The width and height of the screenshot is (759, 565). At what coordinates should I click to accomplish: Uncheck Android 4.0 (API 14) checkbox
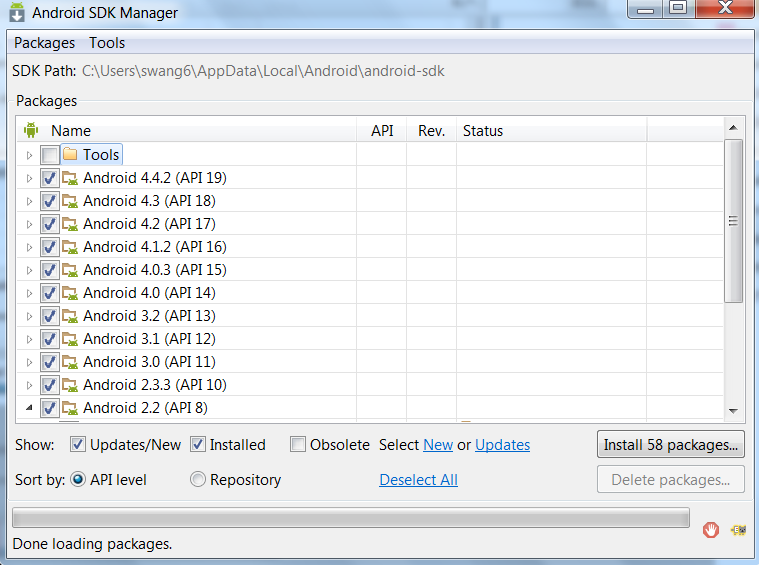pos(49,293)
